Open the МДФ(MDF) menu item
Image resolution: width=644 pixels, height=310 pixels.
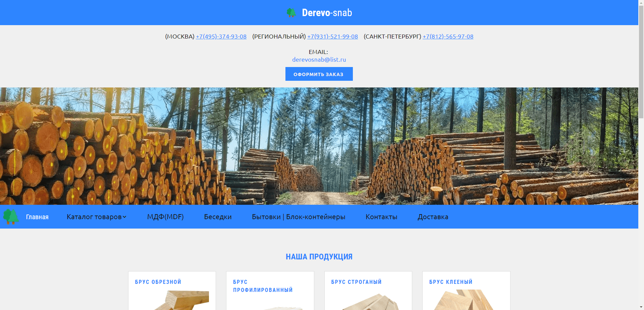[x=165, y=217]
